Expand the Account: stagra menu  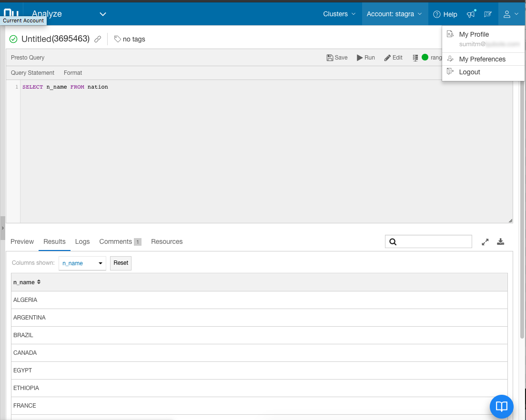click(394, 14)
